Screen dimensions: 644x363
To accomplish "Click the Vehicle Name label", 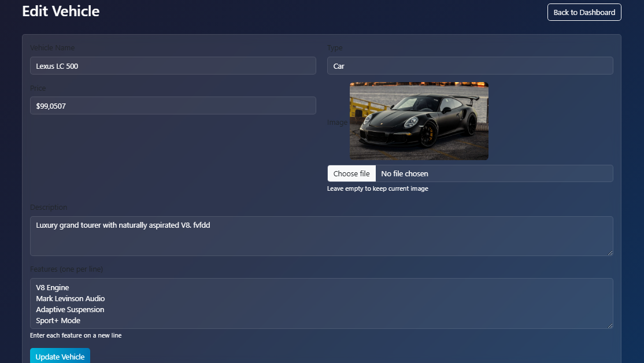I will pyautogui.click(x=52, y=47).
